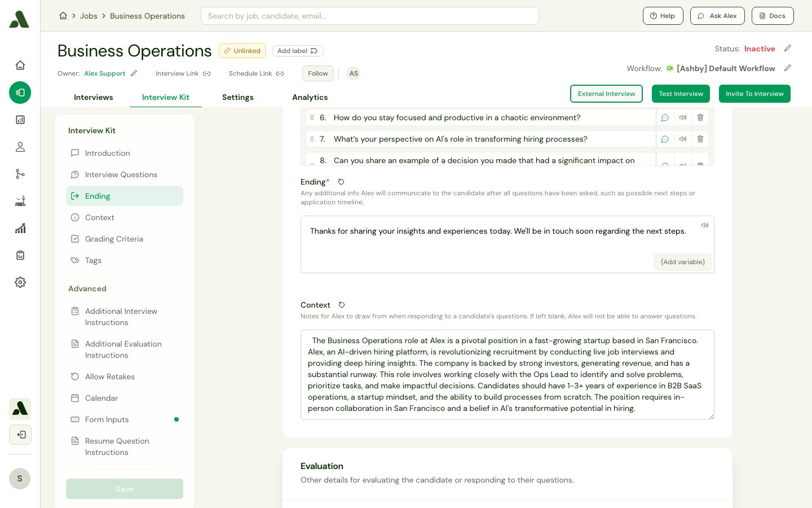Click the Follow button
The image size is (812, 508).
(318, 73)
